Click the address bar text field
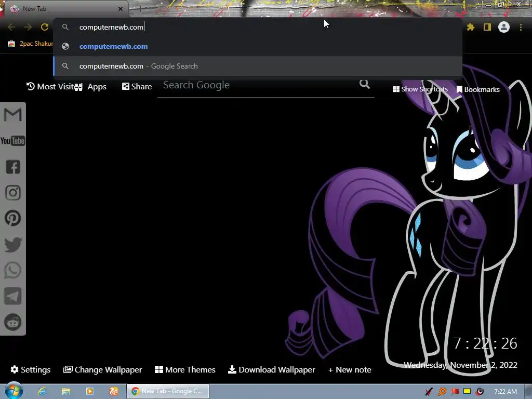 click(x=258, y=27)
